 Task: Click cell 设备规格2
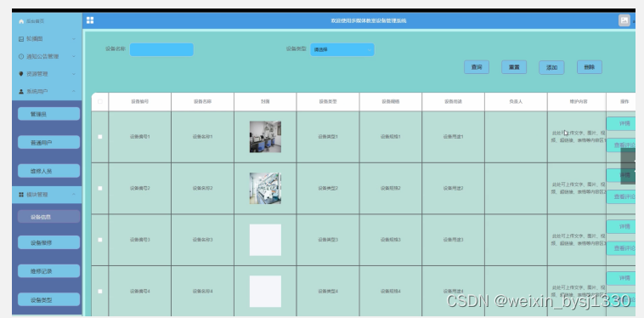pos(391,188)
